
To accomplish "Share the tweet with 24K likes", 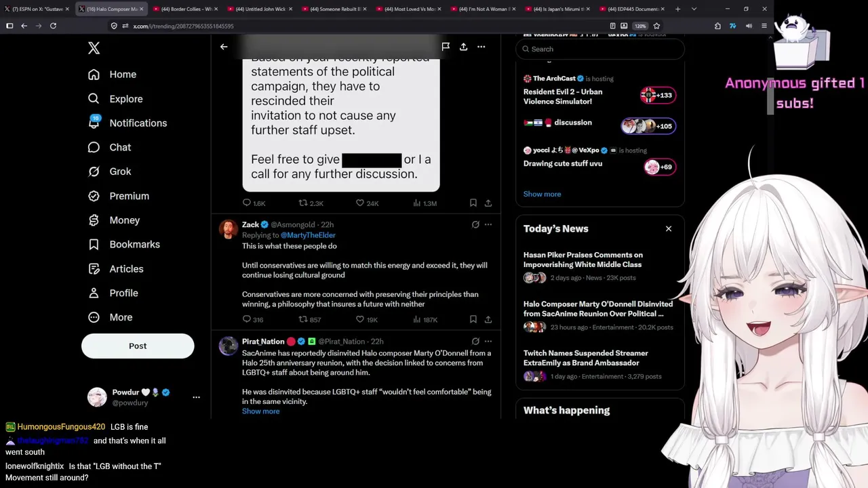I will tap(488, 203).
